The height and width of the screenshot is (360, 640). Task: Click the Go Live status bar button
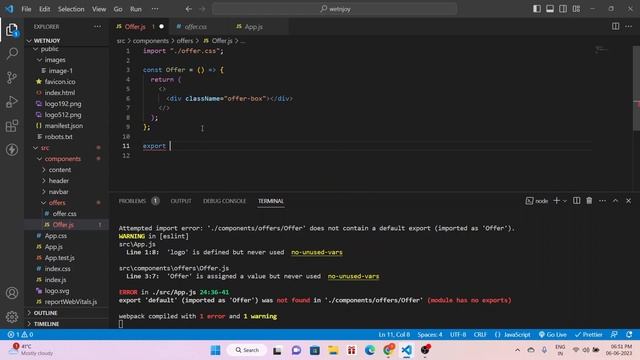click(x=553, y=334)
